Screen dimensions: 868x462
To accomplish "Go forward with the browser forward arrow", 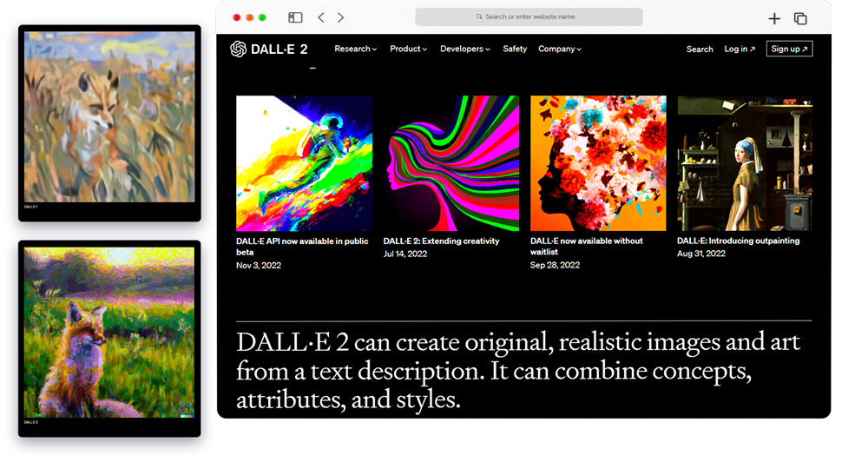I will [340, 17].
